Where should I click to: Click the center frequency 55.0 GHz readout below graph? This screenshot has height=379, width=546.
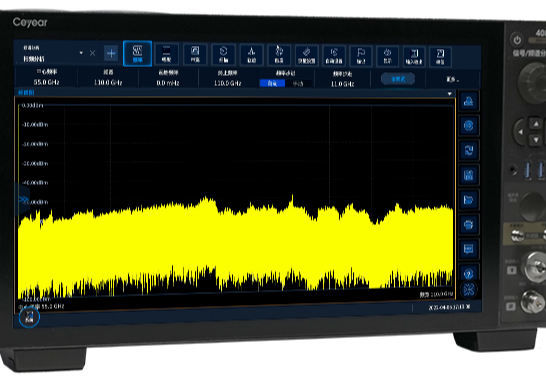[x=41, y=307]
